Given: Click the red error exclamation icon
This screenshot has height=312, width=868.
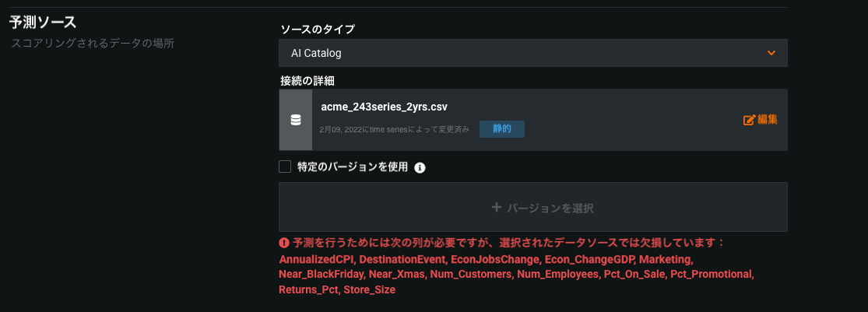Looking at the screenshot, I should tap(284, 243).
